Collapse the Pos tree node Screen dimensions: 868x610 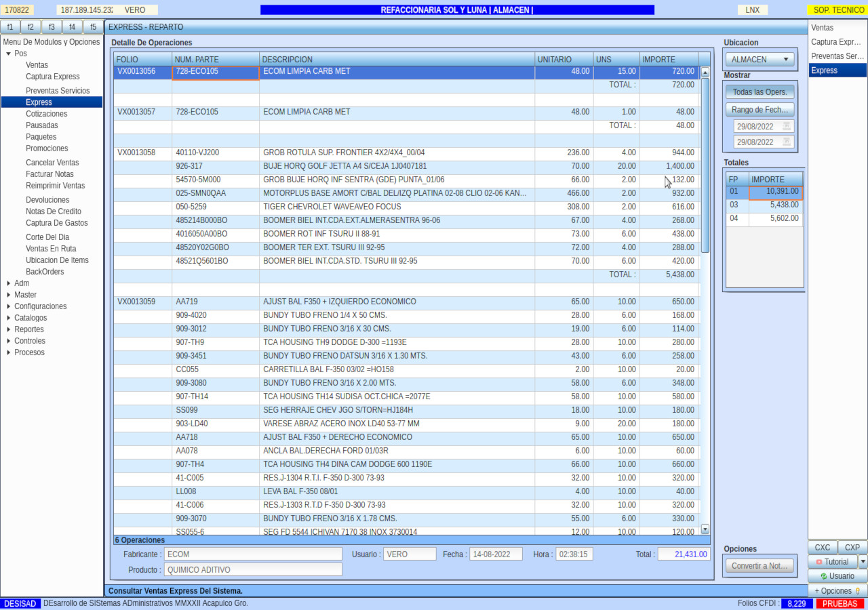8,54
